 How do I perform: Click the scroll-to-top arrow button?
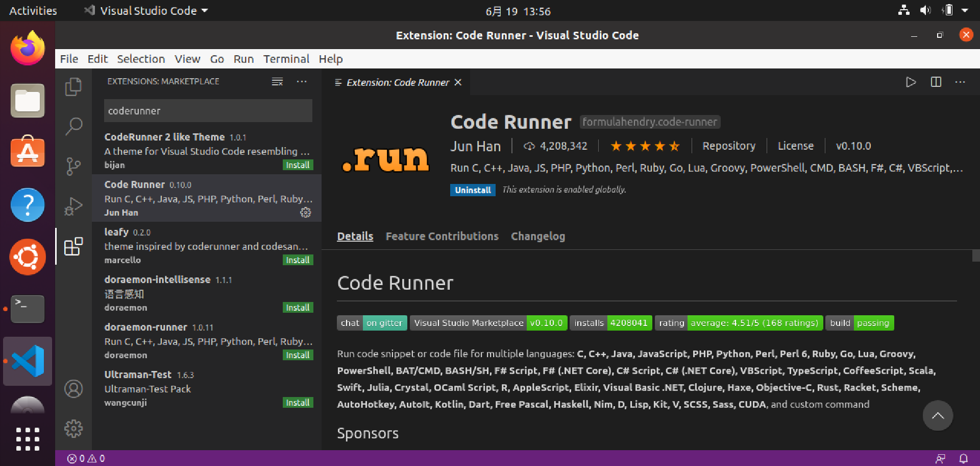click(938, 416)
